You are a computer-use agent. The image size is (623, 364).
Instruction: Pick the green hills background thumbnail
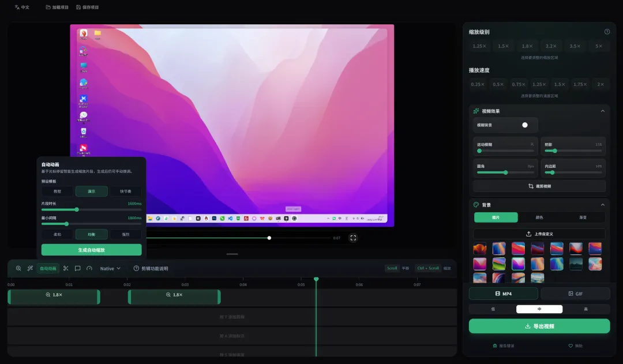coord(499,264)
